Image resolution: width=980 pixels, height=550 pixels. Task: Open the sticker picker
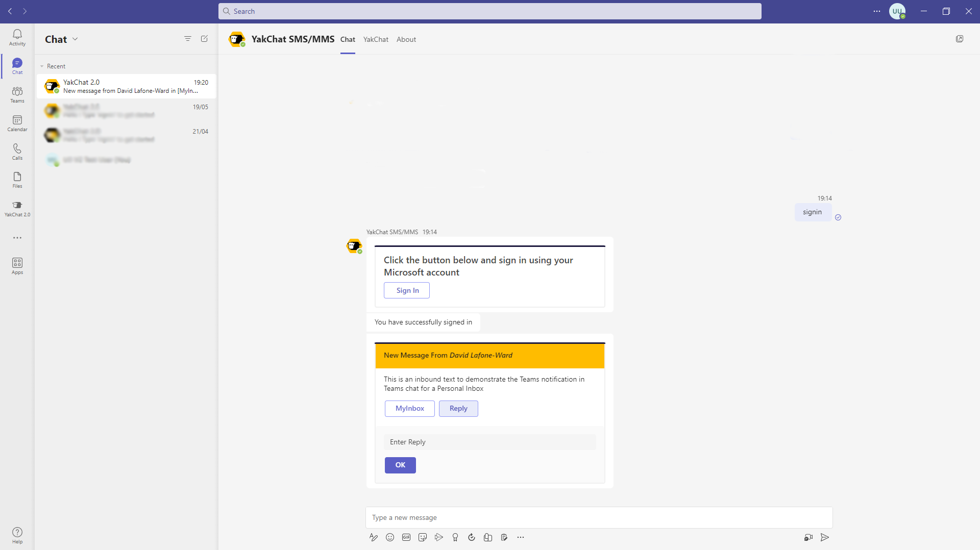pos(423,537)
